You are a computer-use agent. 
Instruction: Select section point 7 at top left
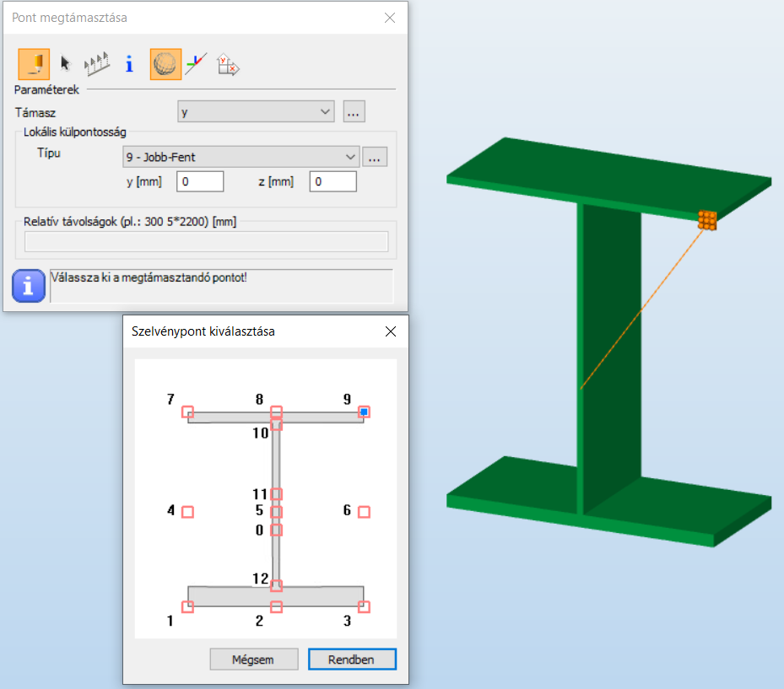(x=187, y=412)
